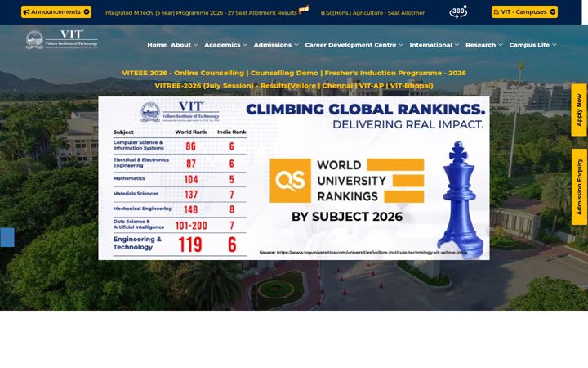The image size is (588, 368).
Task: Click the Admission Enquiry side button
Action: (579, 187)
